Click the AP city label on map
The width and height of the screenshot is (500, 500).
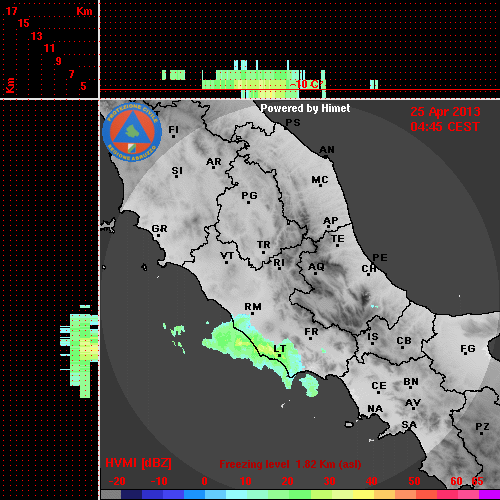pos(330,221)
